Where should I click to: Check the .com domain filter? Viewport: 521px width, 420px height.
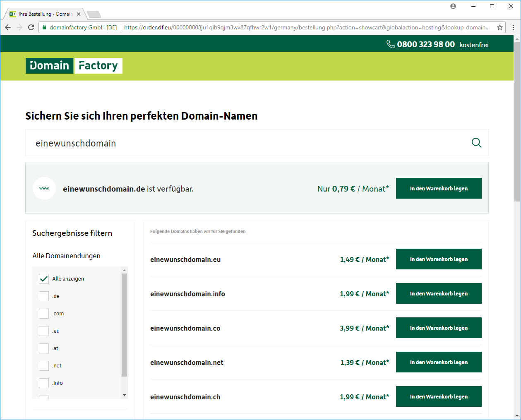point(44,314)
